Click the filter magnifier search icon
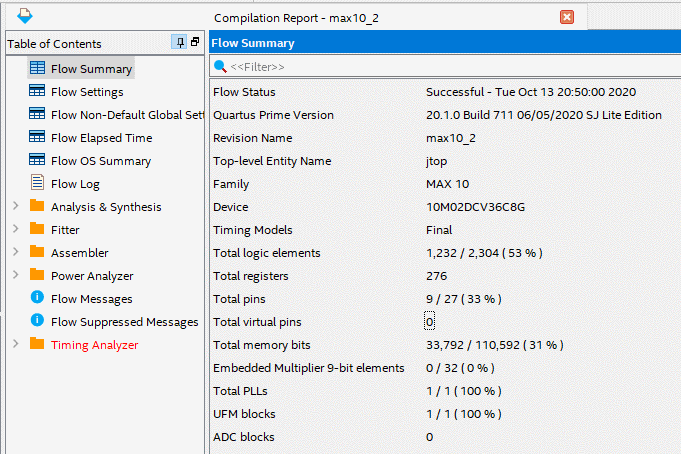Viewport: 681px width, 454px height. 220,66
